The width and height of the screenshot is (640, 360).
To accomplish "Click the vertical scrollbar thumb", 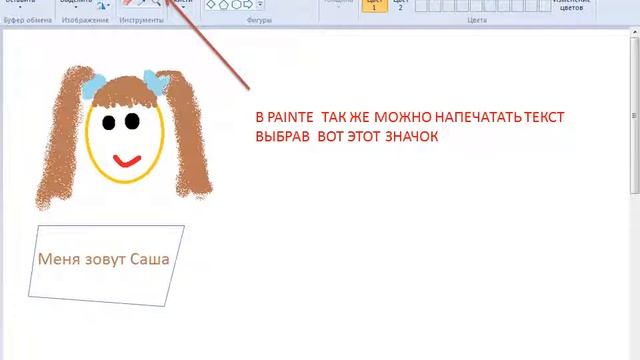I will click(635, 116).
